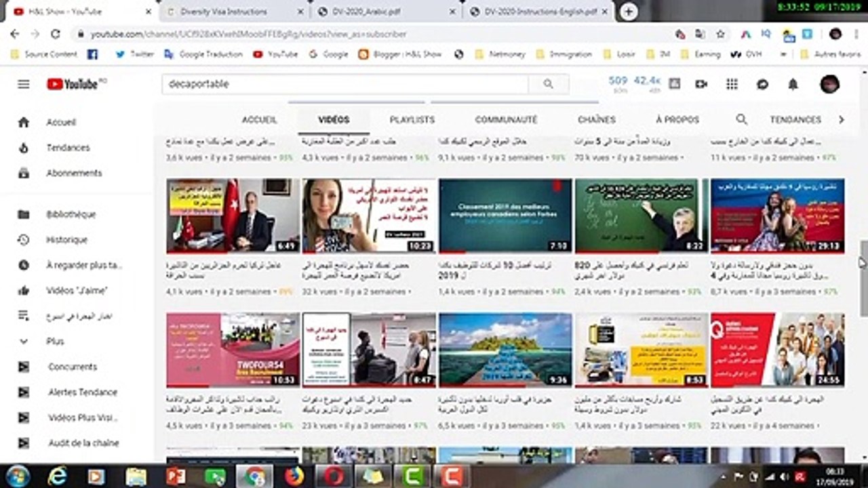Open PowerPoint from the taskbar
The width and height of the screenshot is (868, 488).
pyautogui.click(x=176, y=476)
